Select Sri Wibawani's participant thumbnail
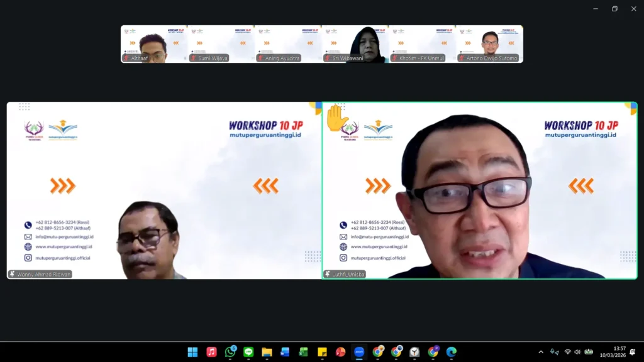The width and height of the screenshot is (644, 362). coord(355,44)
